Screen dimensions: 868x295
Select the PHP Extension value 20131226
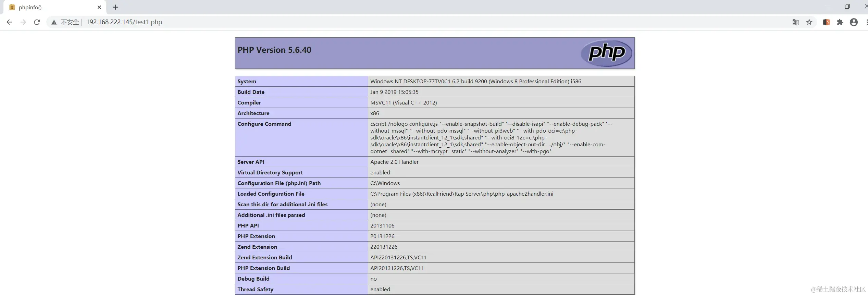[x=382, y=236]
